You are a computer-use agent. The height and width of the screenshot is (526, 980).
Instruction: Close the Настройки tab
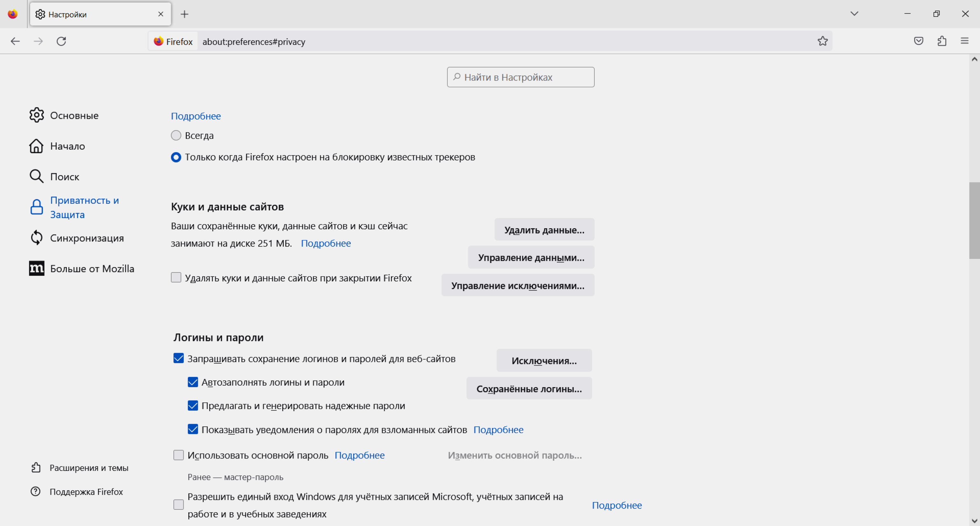coord(161,14)
